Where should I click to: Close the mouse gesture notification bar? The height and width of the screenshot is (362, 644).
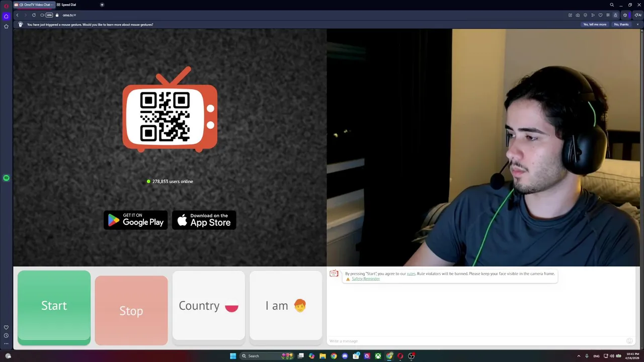(x=637, y=24)
